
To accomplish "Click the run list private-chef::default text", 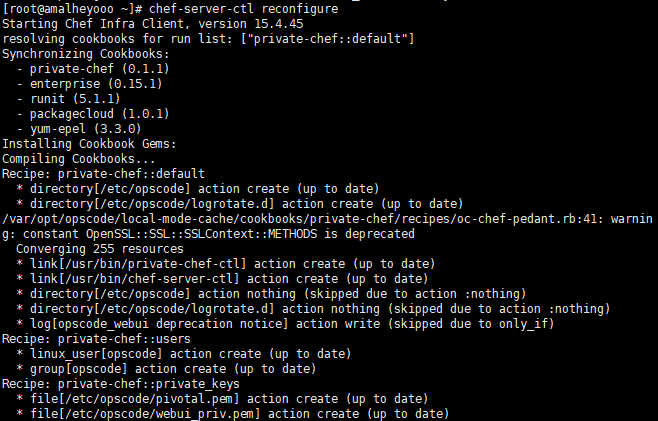I will coord(327,39).
